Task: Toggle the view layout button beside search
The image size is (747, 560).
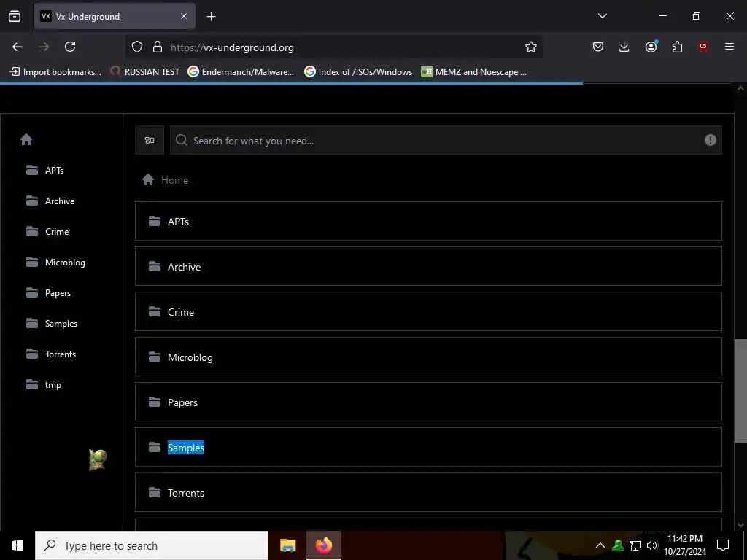Action: [x=150, y=140]
